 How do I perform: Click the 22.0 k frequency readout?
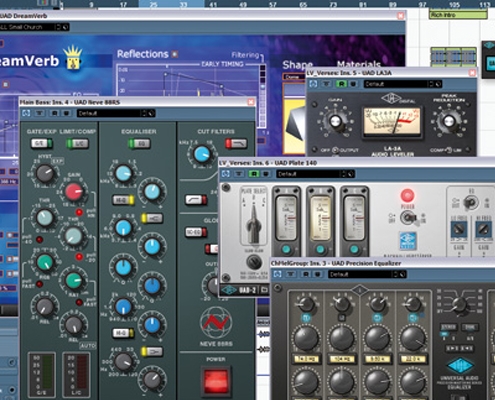[x=413, y=359]
